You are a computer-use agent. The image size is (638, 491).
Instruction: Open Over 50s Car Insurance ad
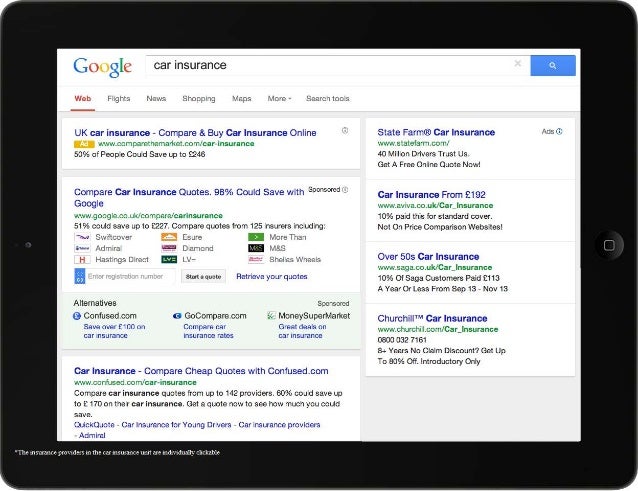pyautogui.click(x=428, y=257)
